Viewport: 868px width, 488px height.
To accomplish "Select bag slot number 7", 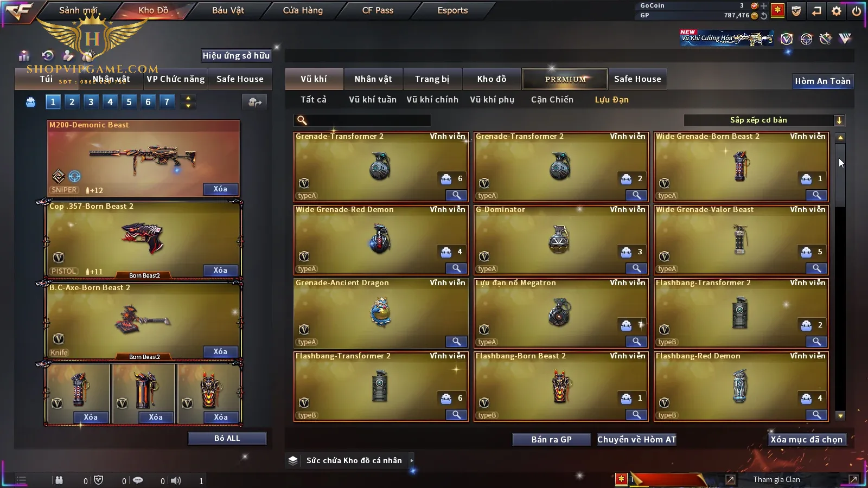I will pos(167,101).
